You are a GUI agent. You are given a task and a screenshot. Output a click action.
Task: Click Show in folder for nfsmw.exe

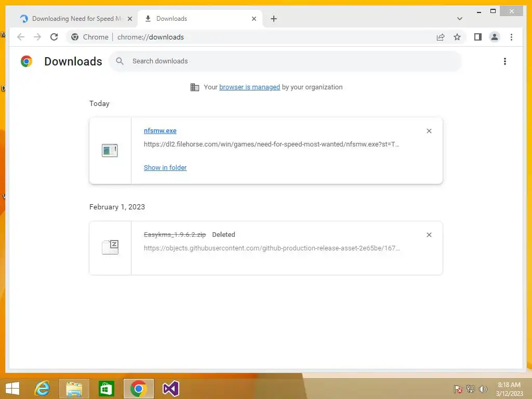pos(165,168)
